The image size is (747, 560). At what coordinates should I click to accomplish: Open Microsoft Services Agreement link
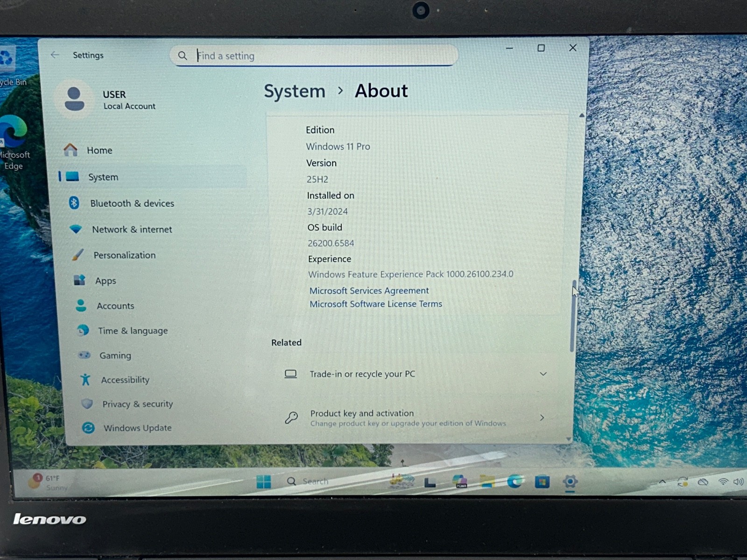pyautogui.click(x=369, y=290)
